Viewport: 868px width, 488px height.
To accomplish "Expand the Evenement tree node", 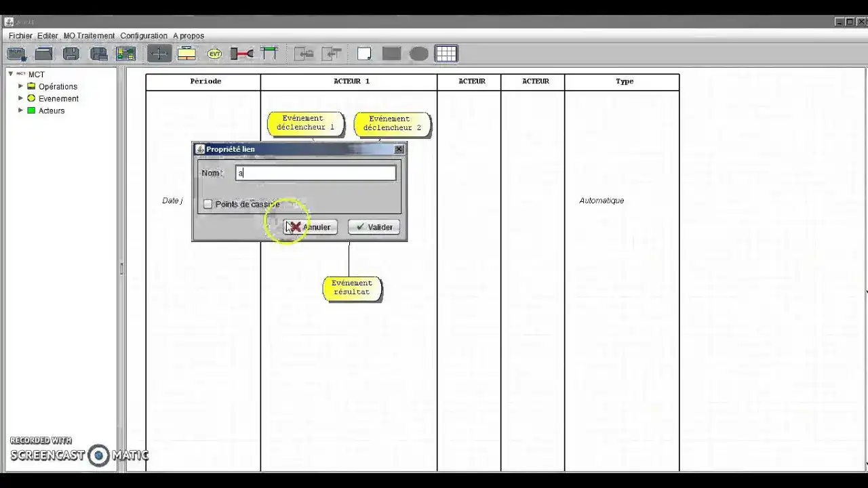I will [x=20, y=98].
